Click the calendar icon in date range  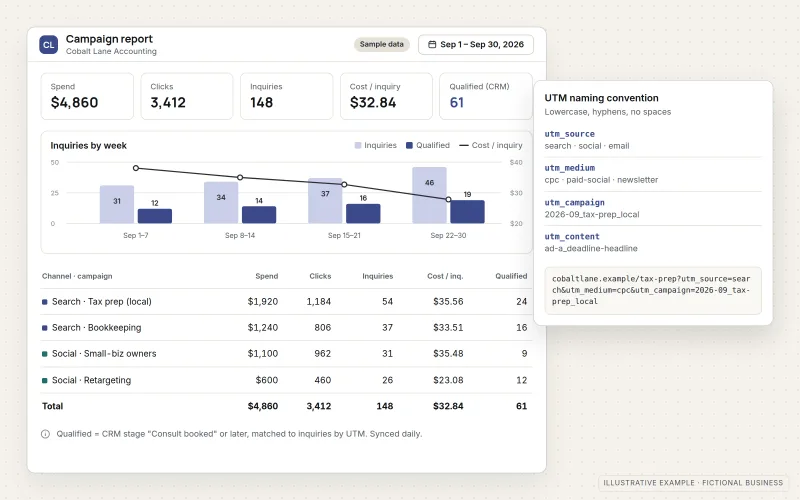click(x=432, y=44)
